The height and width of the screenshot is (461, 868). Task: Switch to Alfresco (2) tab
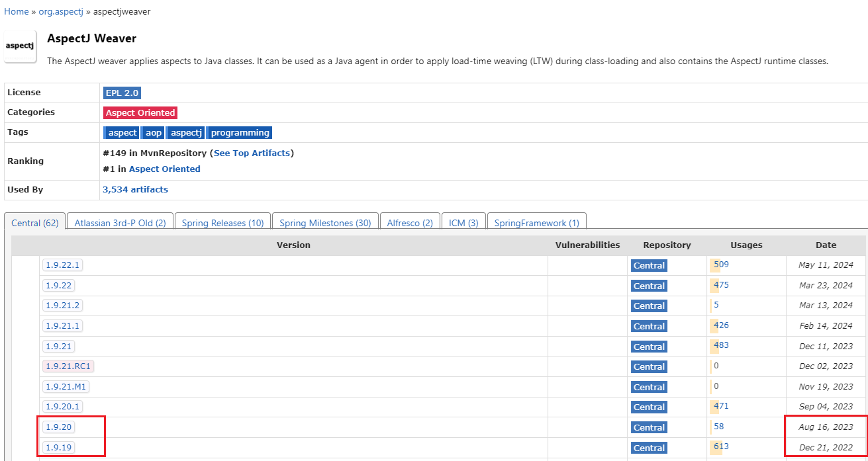pos(410,223)
